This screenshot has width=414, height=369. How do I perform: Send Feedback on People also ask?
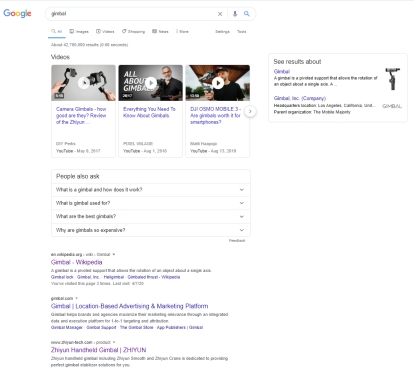(x=237, y=240)
